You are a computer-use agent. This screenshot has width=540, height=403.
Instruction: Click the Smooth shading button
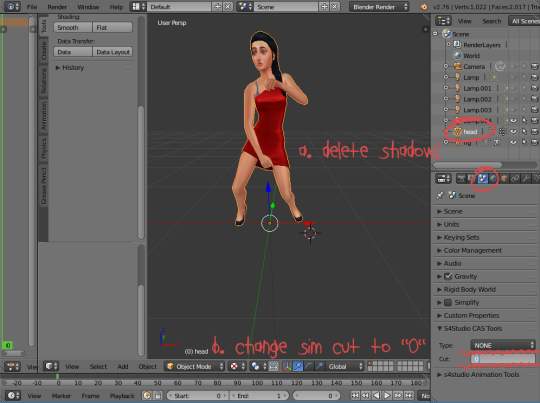click(73, 28)
